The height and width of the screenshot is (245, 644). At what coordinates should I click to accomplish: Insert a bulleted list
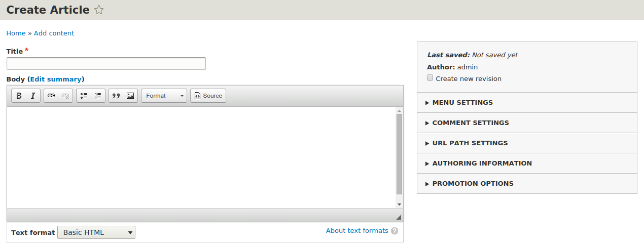(84, 96)
